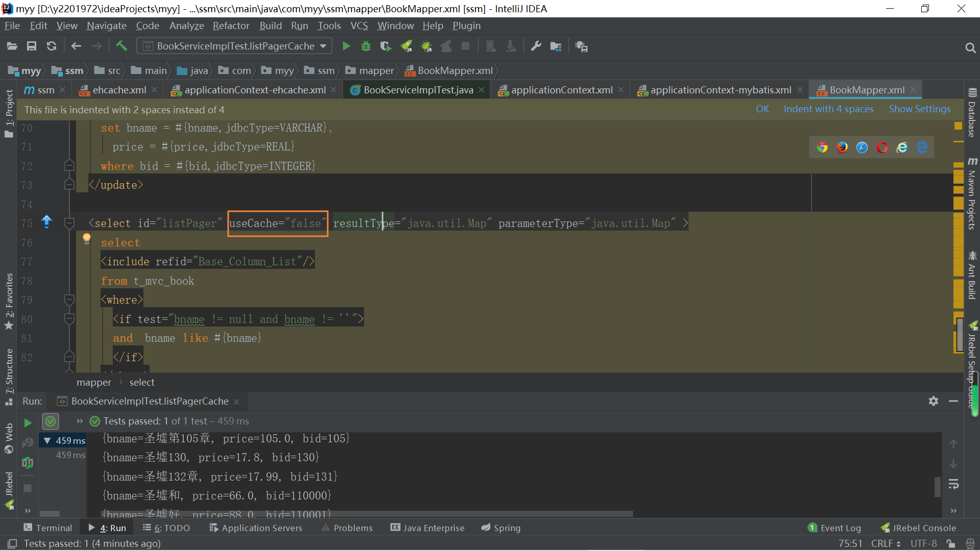Open CRLF line separator selector
The height and width of the screenshot is (551, 980).
[x=885, y=543]
